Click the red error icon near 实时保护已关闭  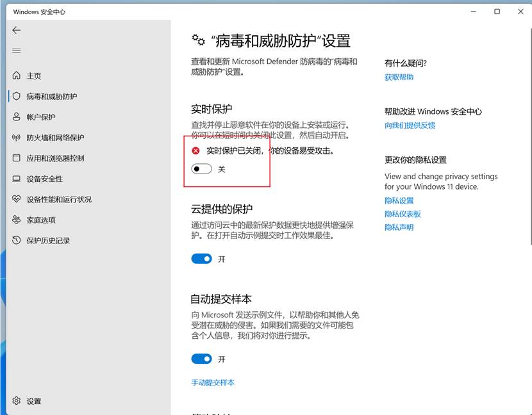[195, 151]
